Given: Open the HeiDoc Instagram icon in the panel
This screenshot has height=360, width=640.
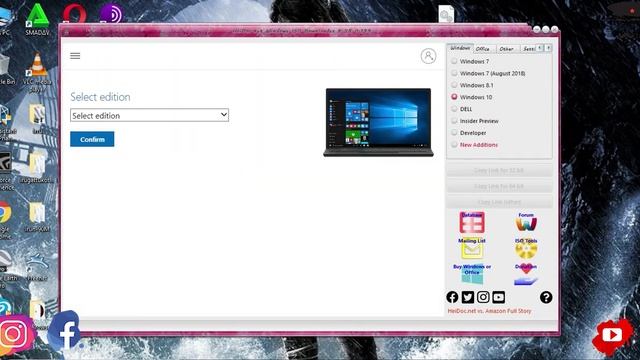Looking at the screenshot, I should click(483, 297).
